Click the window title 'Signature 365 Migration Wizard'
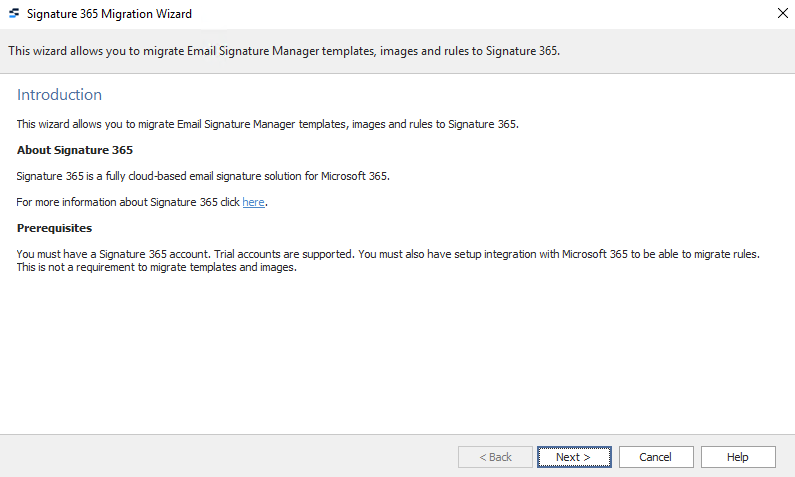The image size is (795, 477). coord(109,14)
